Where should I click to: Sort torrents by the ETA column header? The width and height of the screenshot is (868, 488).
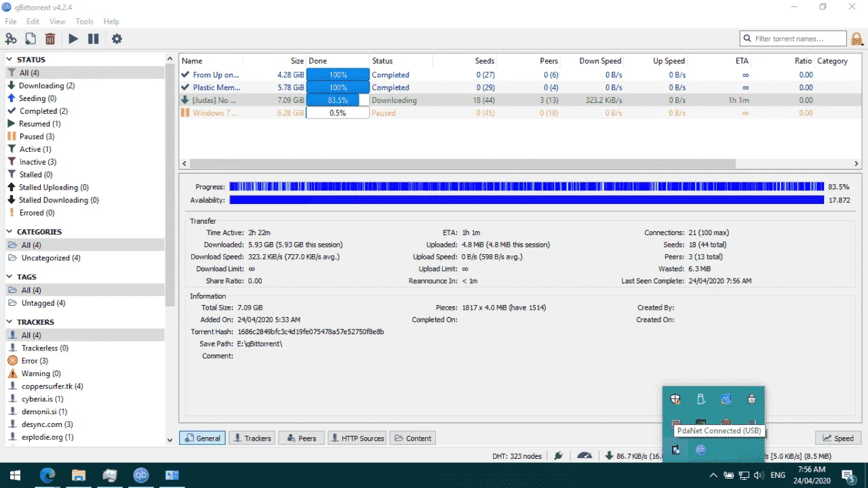tap(719, 61)
